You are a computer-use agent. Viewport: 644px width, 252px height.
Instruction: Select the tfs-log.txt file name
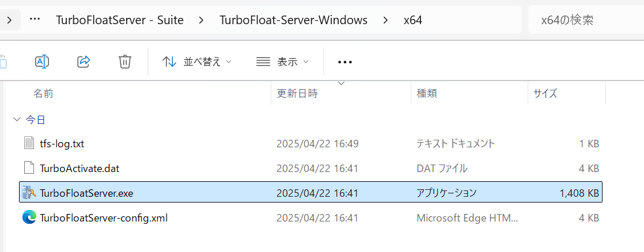click(62, 144)
